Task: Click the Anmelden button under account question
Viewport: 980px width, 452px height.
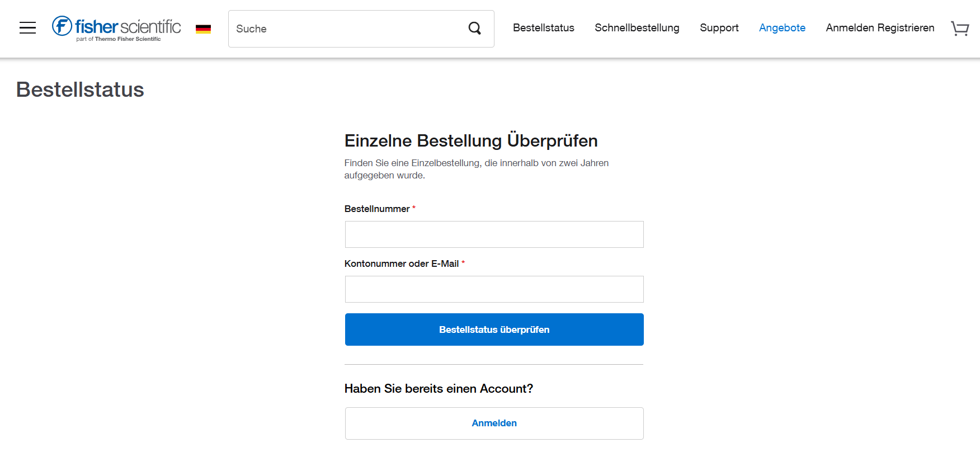Action: click(494, 423)
